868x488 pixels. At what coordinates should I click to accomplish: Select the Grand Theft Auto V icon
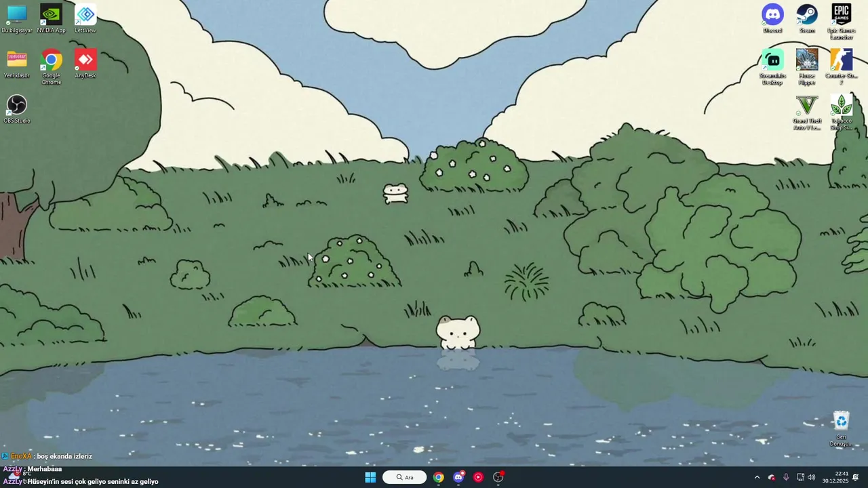pos(807,113)
